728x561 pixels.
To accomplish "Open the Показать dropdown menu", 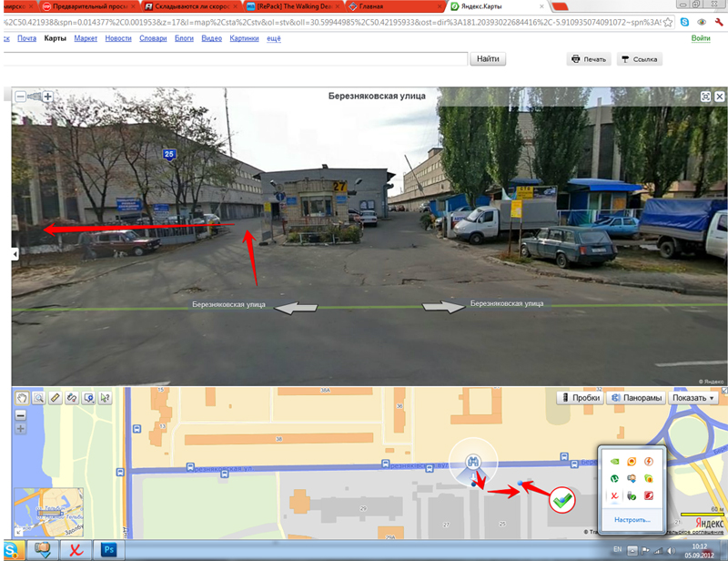I will coord(693,398).
